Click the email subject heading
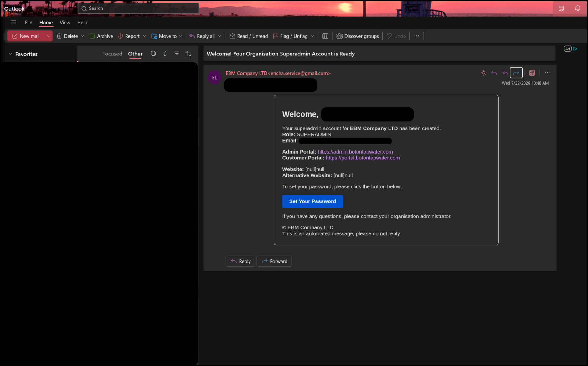 coord(281,54)
